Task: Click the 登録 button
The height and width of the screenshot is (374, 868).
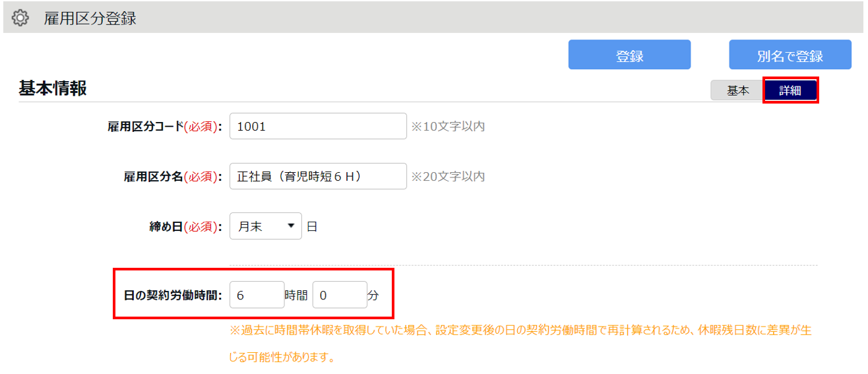Action: [629, 55]
